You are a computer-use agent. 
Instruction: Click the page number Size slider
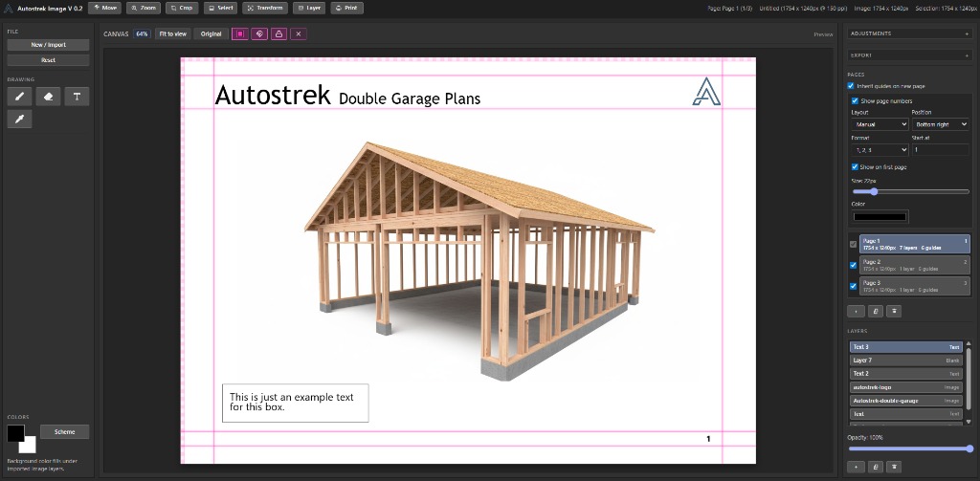point(911,192)
